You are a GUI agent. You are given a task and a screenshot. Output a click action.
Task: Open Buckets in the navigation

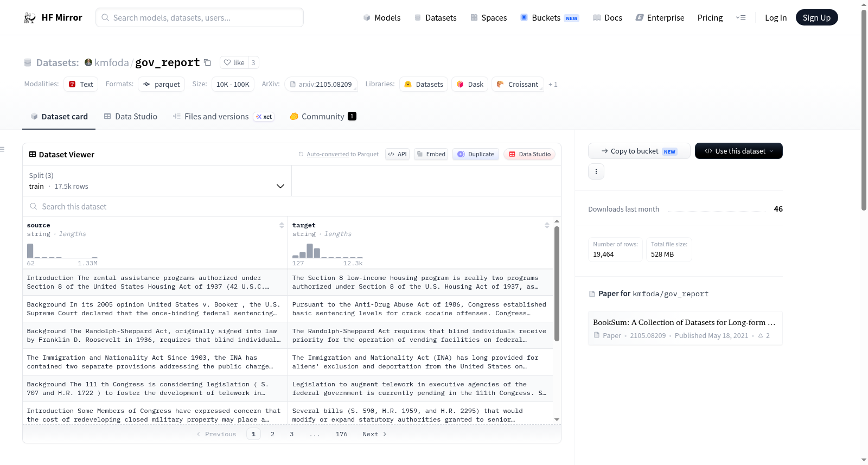[x=550, y=17]
